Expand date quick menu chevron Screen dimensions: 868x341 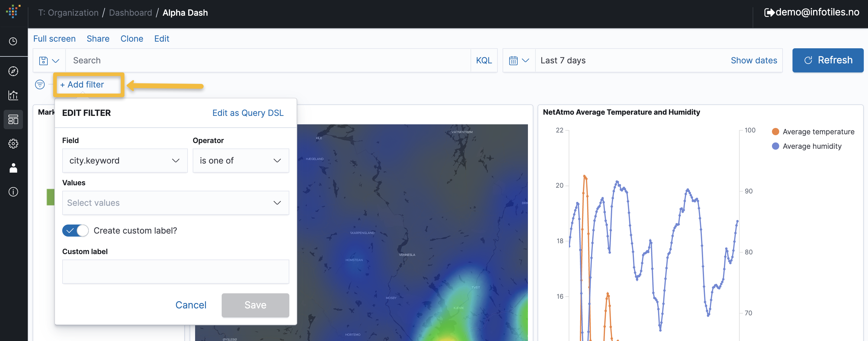pyautogui.click(x=525, y=61)
